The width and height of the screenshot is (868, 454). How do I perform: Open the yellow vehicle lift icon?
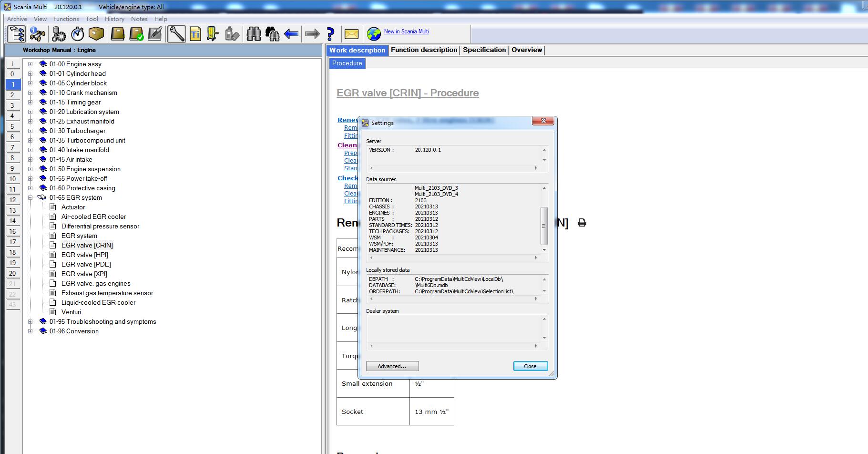(213, 34)
